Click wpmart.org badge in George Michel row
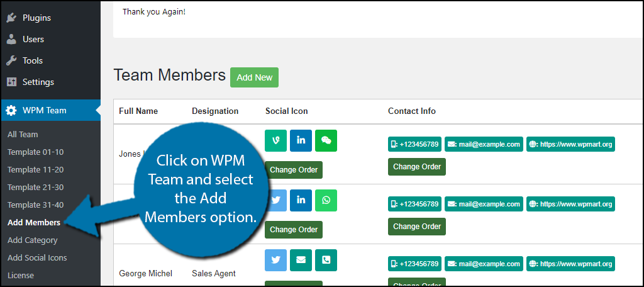Viewport: 644px width, 287px height. click(571, 264)
